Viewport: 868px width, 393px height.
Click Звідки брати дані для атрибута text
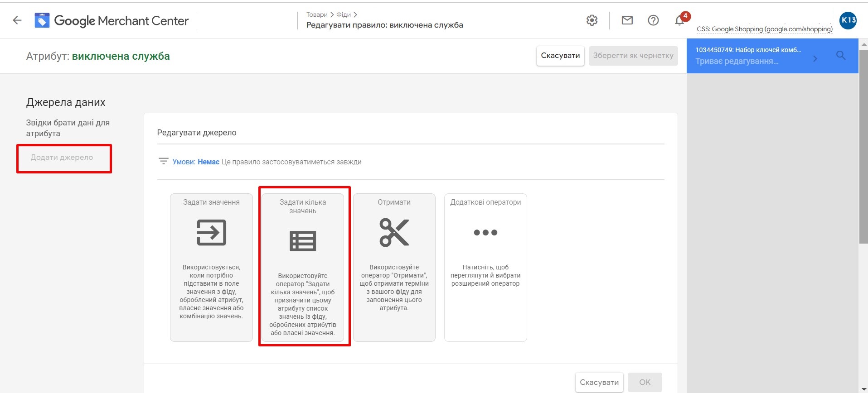point(68,128)
